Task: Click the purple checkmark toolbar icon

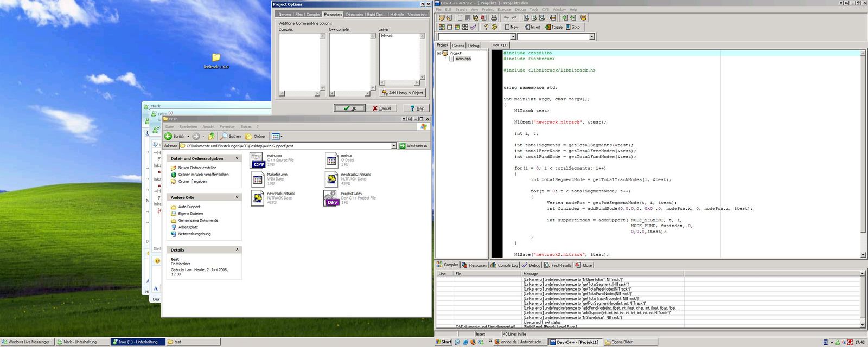Action: [473, 27]
